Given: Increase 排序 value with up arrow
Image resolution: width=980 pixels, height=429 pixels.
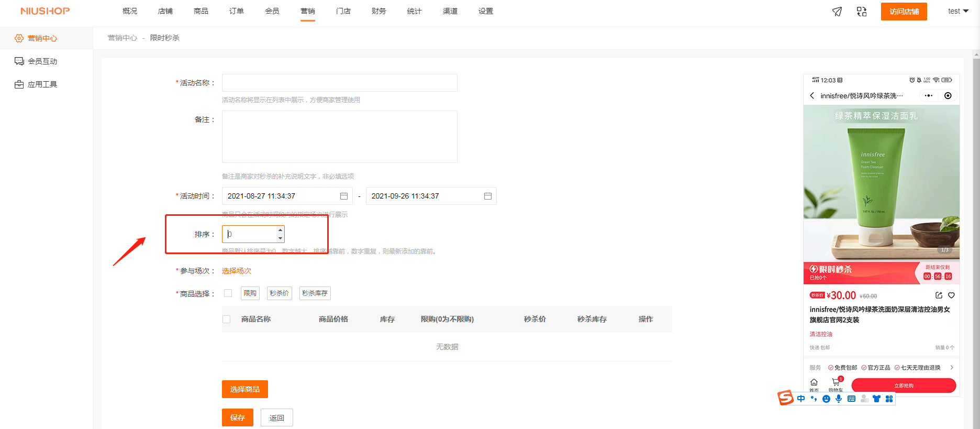Looking at the screenshot, I should point(280,230).
